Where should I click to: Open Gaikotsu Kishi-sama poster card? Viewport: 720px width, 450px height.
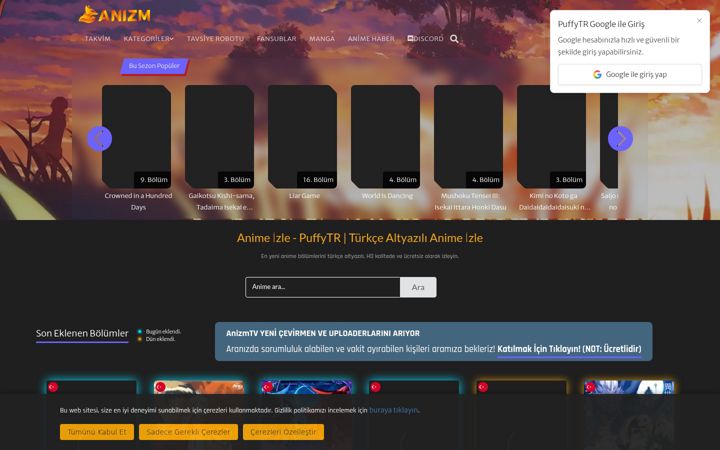click(219, 136)
